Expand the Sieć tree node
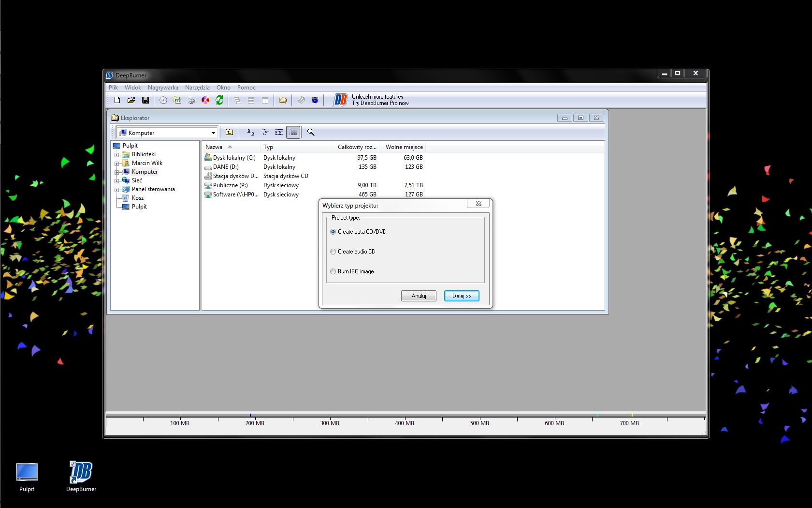This screenshot has height=508, width=812. 116,181
